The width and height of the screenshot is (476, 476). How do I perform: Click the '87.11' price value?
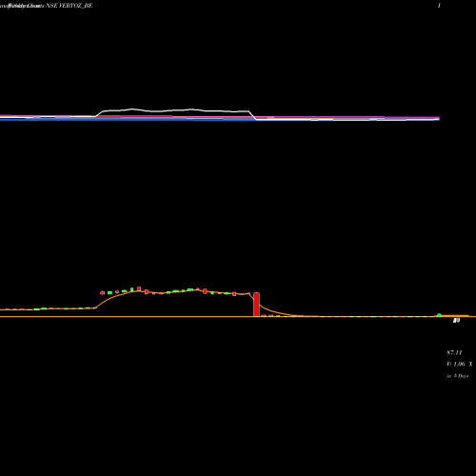tap(454, 352)
